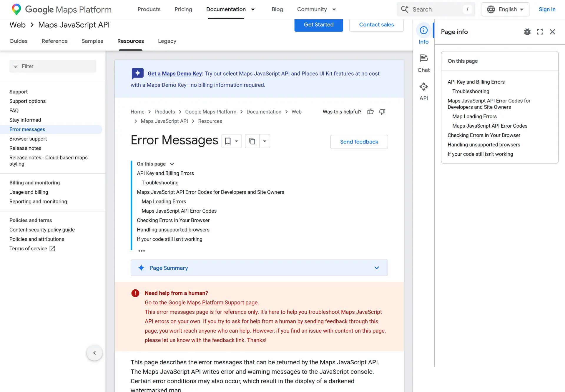Open external Terms of service link icon
The image size is (565, 392).
tap(52, 248)
